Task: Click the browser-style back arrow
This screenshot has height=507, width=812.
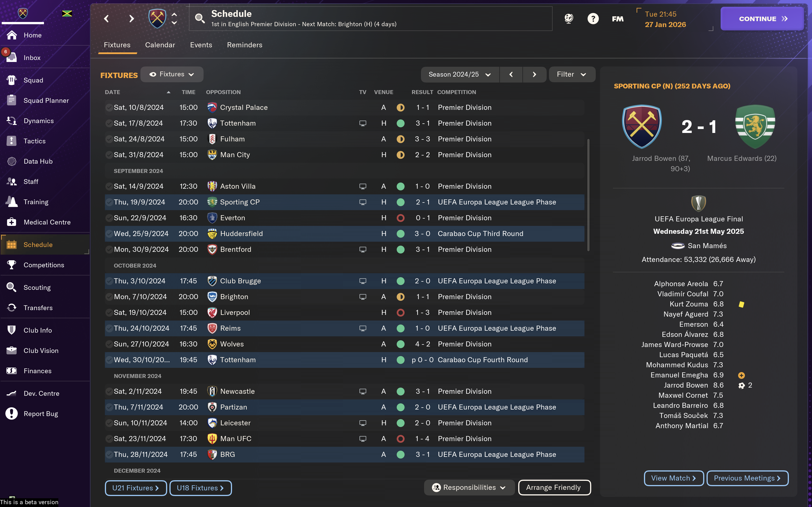Action: pos(107,19)
